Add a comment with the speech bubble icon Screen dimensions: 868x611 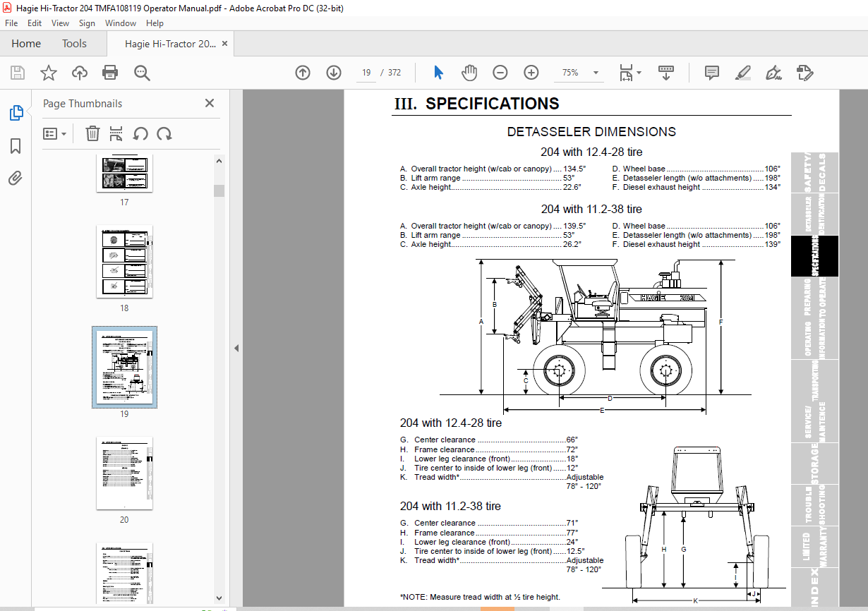[x=712, y=73]
